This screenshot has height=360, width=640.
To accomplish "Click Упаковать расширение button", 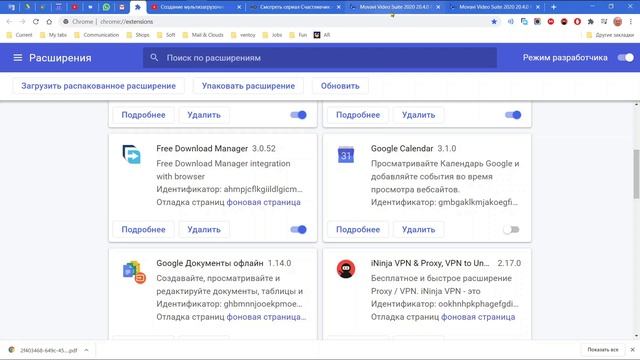I will (248, 86).
